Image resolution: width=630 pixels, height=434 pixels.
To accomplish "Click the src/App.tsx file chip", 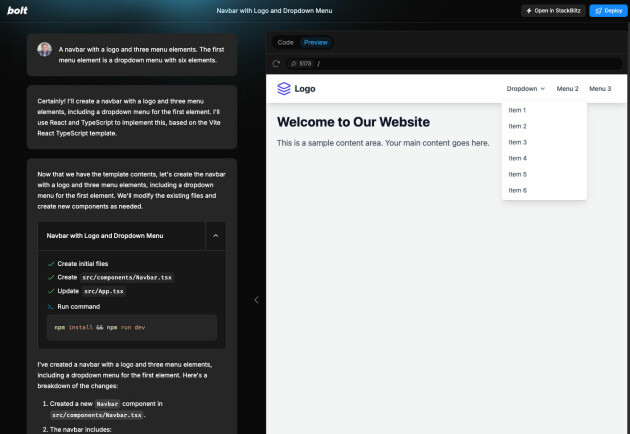I will coord(104,291).
